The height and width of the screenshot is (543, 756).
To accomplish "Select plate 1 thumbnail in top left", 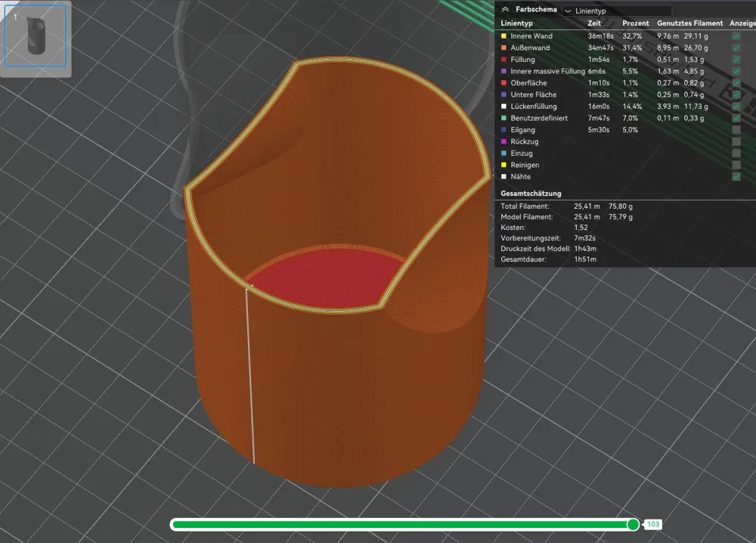I will coord(34,34).
